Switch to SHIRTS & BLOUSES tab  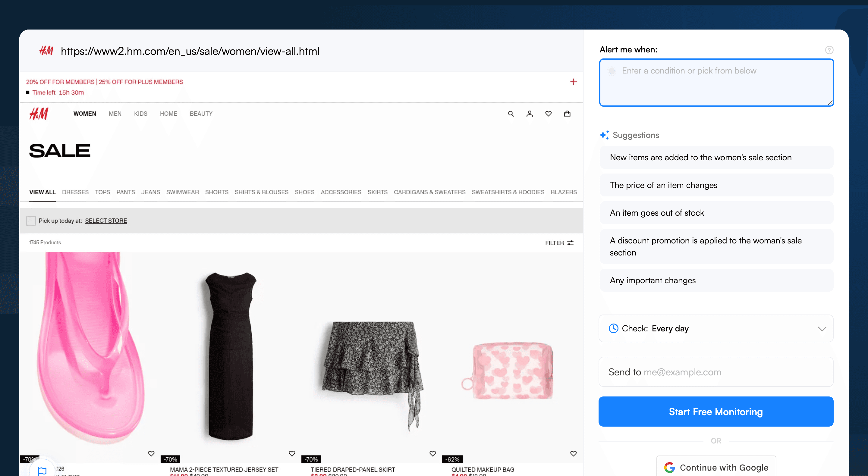(262, 192)
